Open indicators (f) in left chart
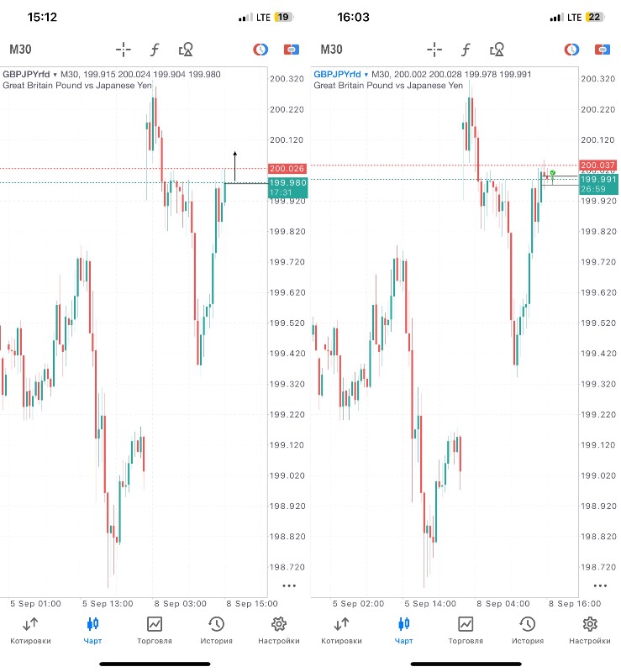The height and width of the screenshot is (672, 621). 155,50
